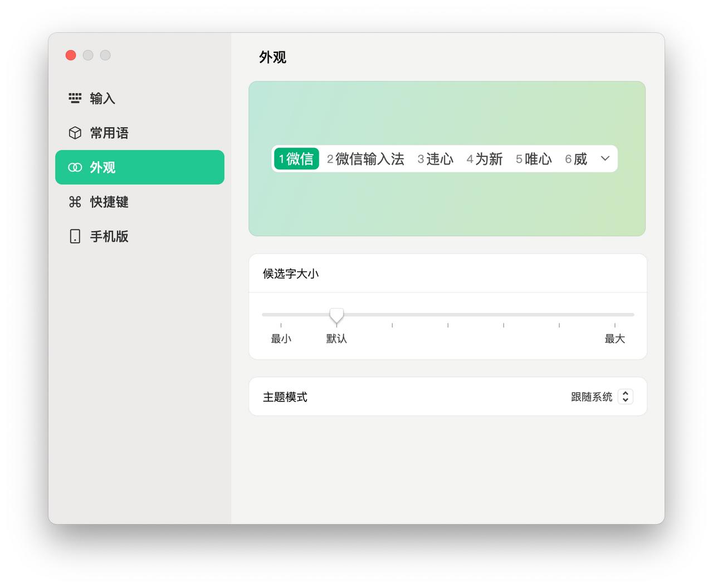Click the keyboard icon beside 输入
Screen dimensions: 713x588
(x=75, y=99)
